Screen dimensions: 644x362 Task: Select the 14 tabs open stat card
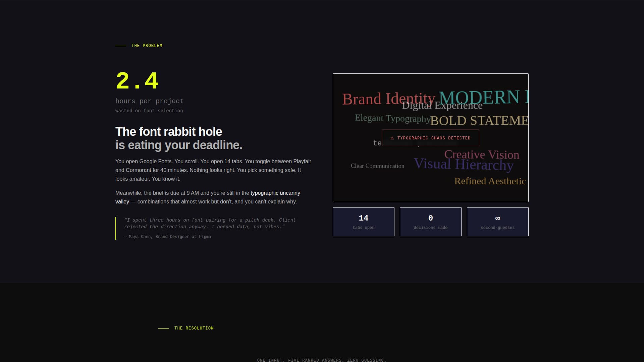363,222
